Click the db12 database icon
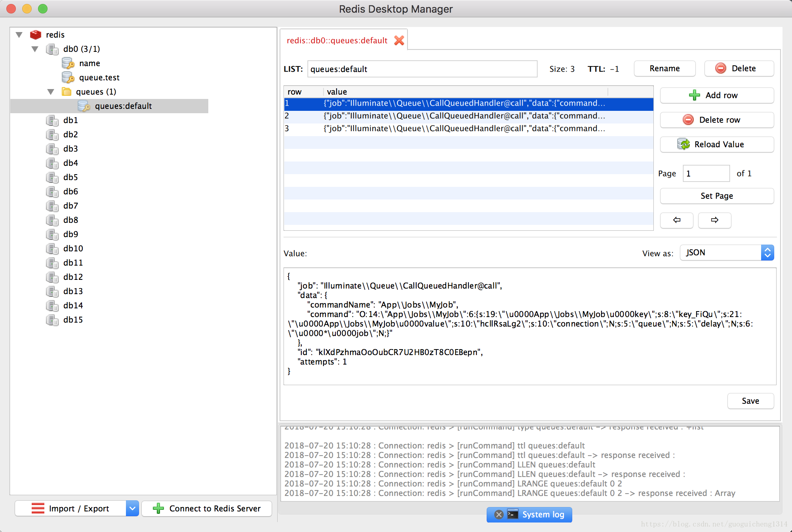 [x=52, y=277]
